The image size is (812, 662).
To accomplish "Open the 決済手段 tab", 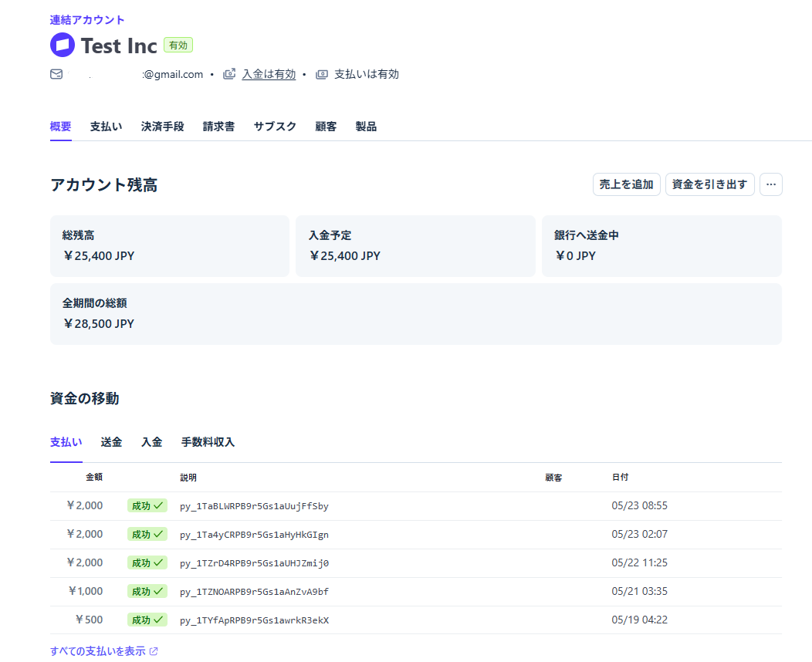I will pos(163,127).
